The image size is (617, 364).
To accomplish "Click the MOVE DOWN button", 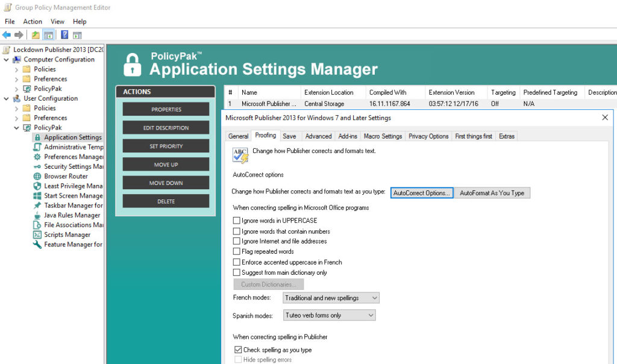I will click(x=166, y=183).
